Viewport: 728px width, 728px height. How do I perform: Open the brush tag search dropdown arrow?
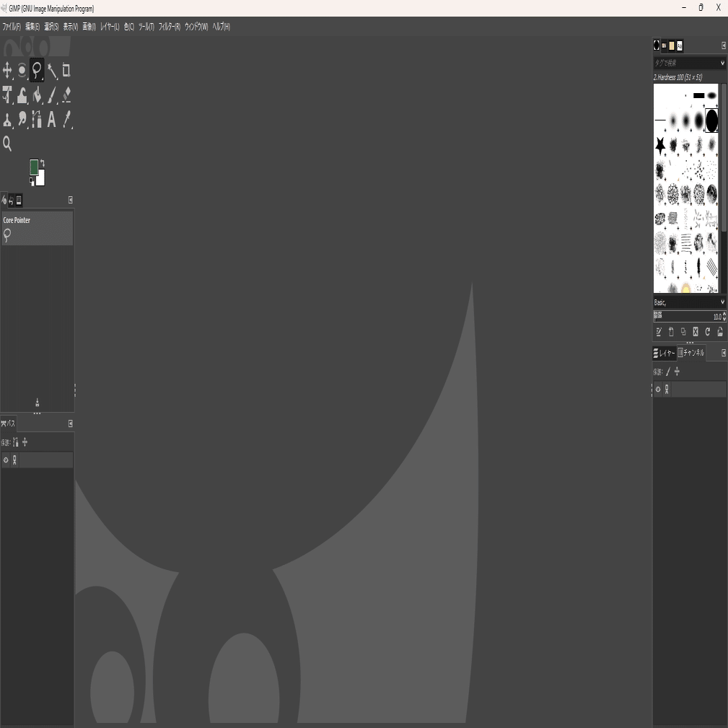point(722,63)
